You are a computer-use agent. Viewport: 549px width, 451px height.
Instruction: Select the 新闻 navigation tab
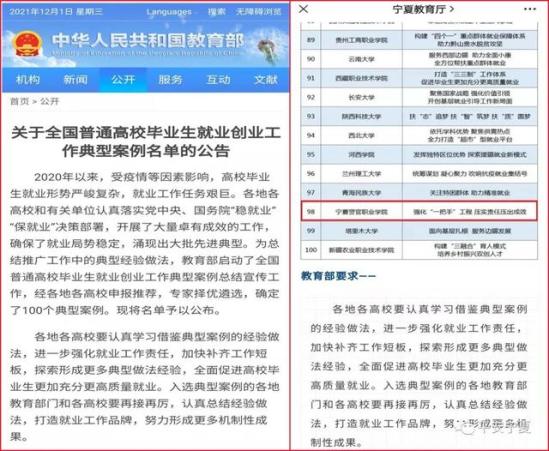[x=75, y=80]
